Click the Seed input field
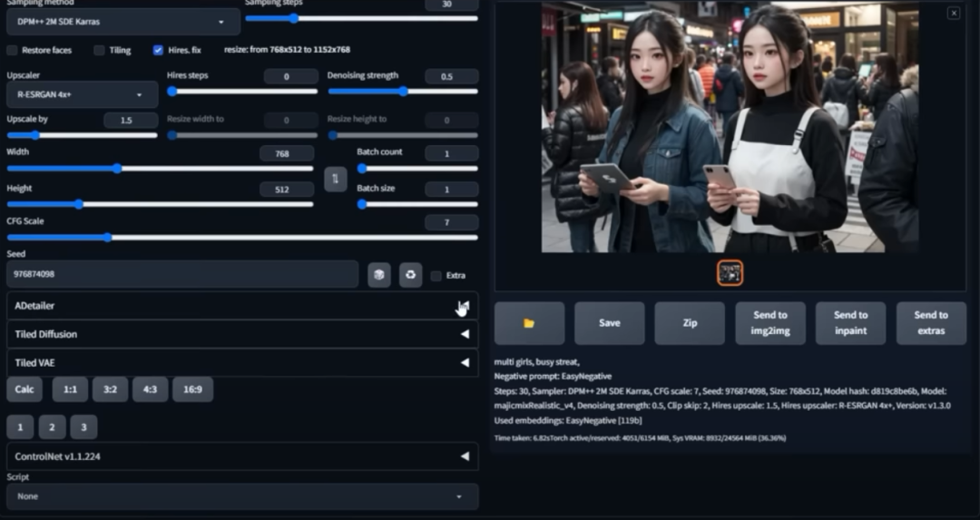The width and height of the screenshot is (980, 520). (182, 274)
